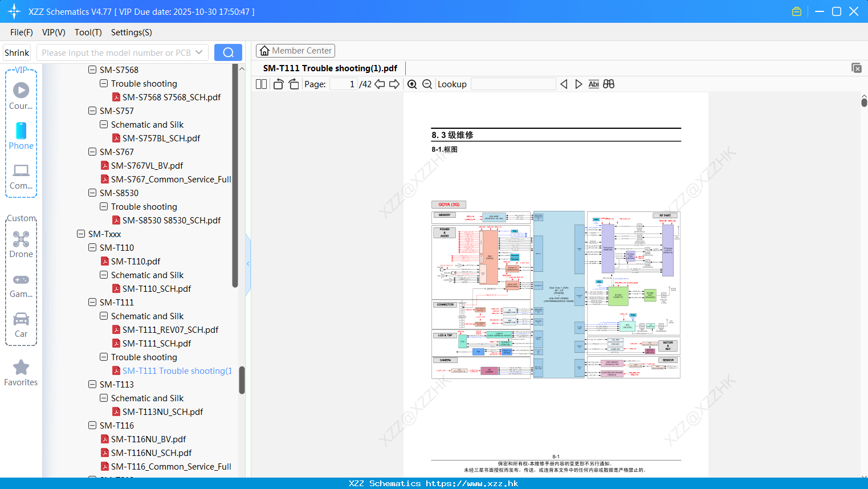Click the binoculars search icon
The height and width of the screenshot is (489, 868).
coord(609,84)
